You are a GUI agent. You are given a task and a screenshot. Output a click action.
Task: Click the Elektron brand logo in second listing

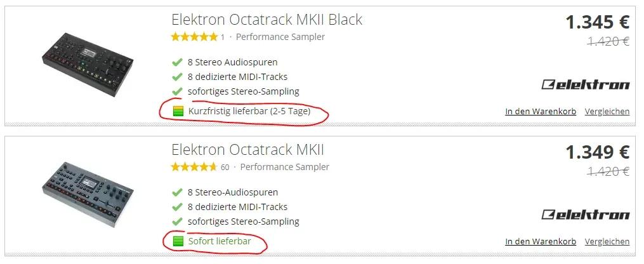[x=585, y=214]
